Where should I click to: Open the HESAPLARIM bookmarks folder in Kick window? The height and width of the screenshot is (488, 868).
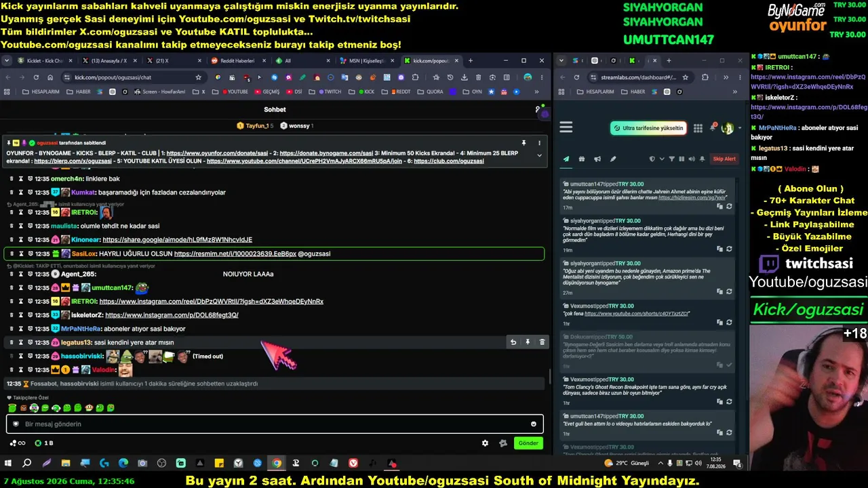click(x=41, y=91)
